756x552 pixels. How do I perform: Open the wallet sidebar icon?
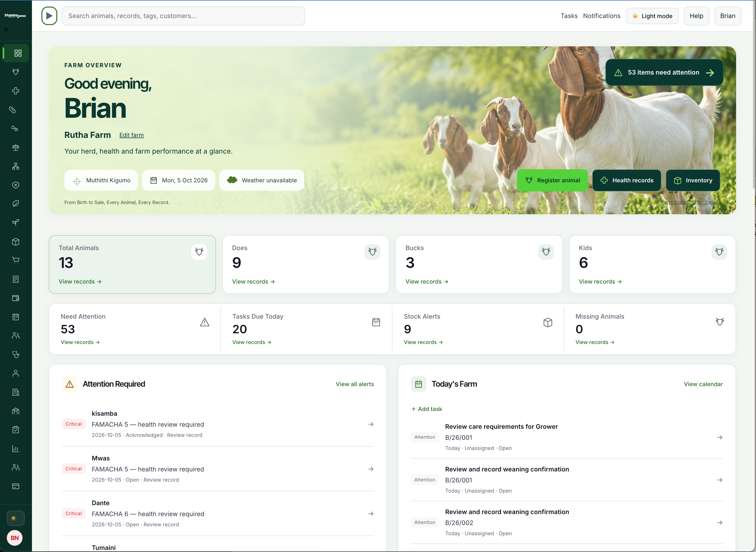click(x=16, y=298)
